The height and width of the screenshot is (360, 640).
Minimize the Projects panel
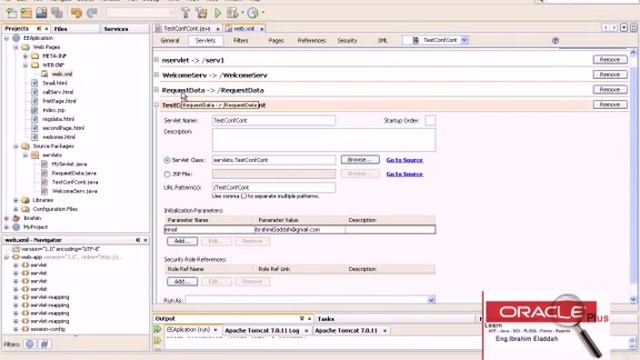point(39,29)
